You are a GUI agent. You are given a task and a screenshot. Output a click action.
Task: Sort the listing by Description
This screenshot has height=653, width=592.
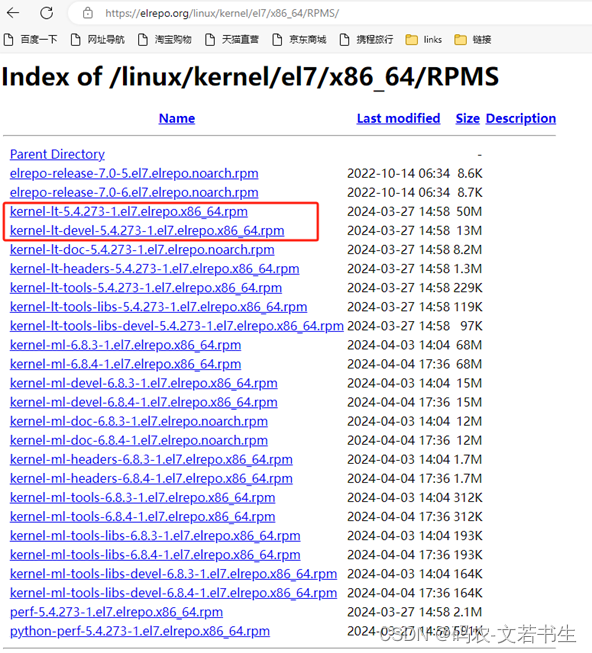521,118
